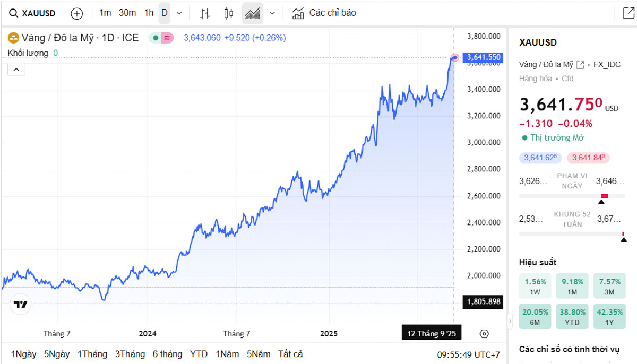The height and width of the screenshot is (364, 637).
Task: Click the external link icon beside Vàng / Đô la Mỹ
Action: point(580,65)
